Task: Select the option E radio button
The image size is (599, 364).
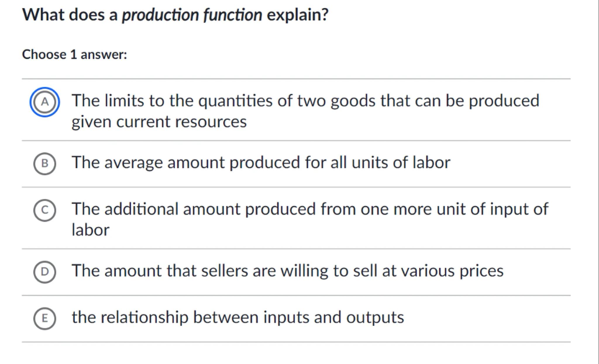Action: click(44, 318)
